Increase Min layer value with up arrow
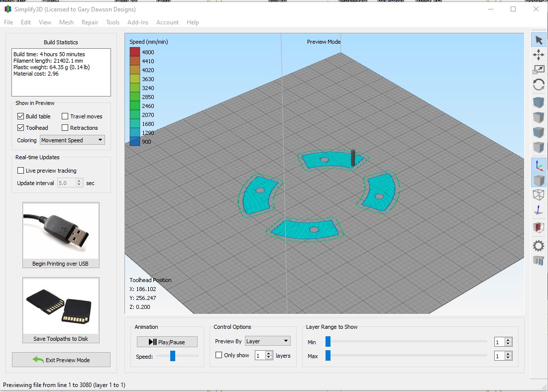 pyautogui.click(x=509, y=340)
